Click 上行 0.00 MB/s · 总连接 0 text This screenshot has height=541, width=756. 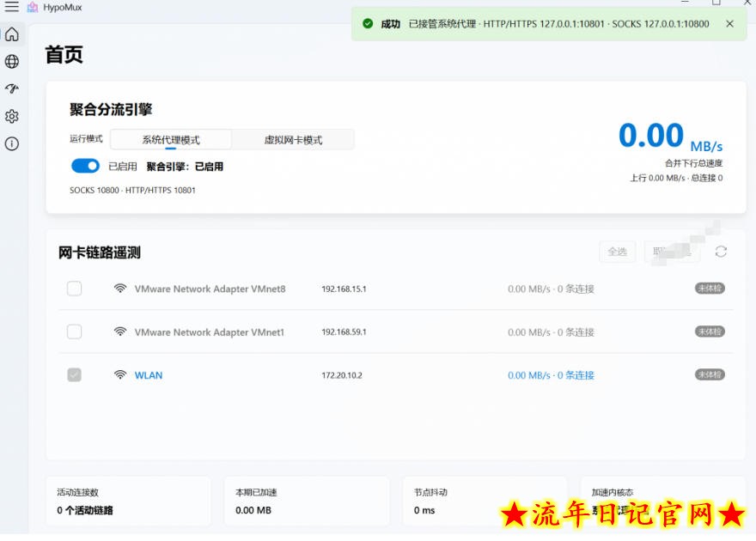tap(676, 178)
